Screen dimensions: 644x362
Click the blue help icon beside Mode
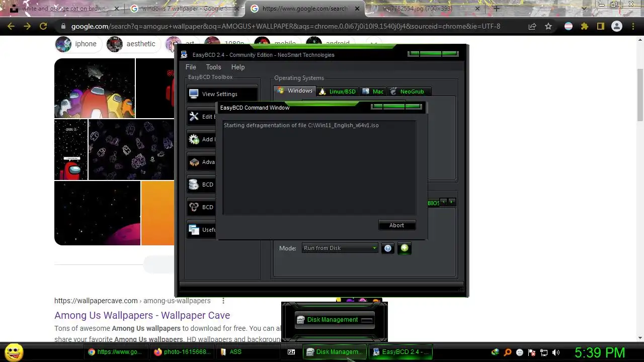point(388,248)
